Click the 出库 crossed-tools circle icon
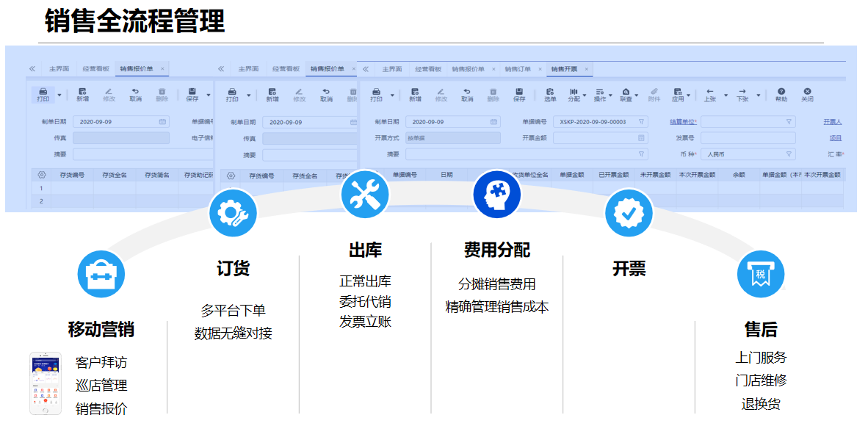Image resolution: width=868 pixels, height=426 pixels. 365,195
